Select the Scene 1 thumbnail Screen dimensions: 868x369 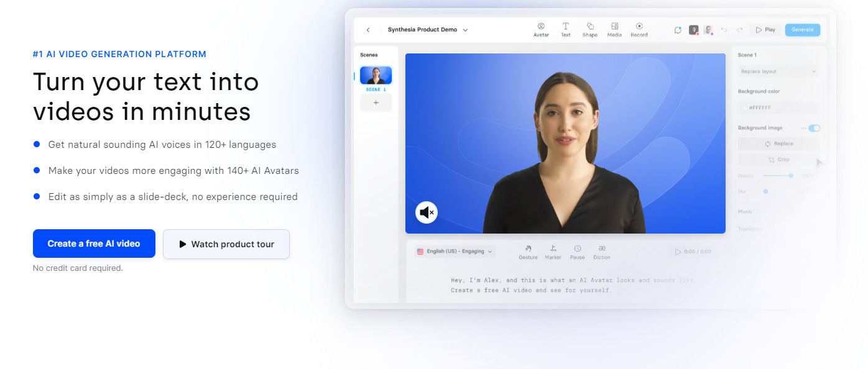(x=376, y=75)
